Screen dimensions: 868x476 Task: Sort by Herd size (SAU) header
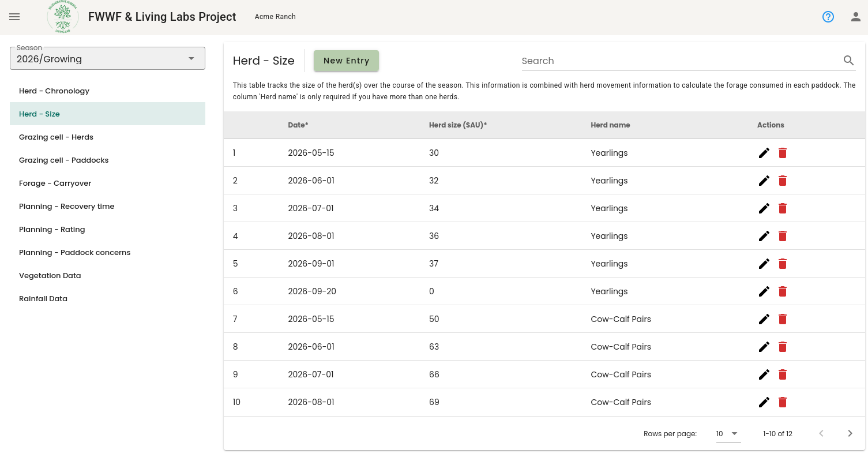(x=458, y=125)
